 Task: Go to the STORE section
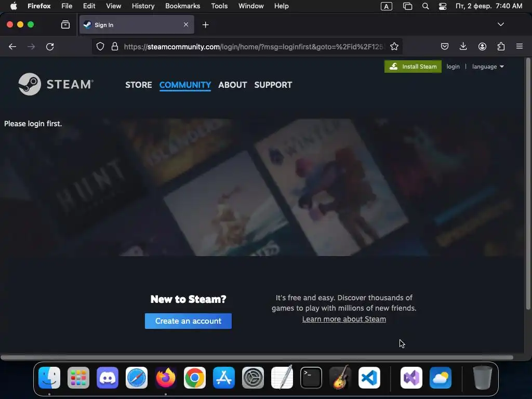(x=138, y=85)
